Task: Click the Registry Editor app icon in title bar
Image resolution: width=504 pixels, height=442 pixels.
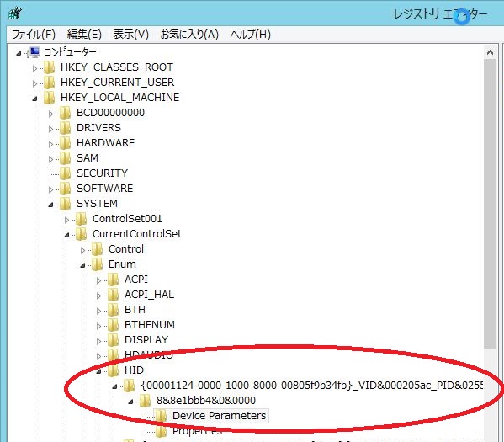Action: (x=15, y=13)
